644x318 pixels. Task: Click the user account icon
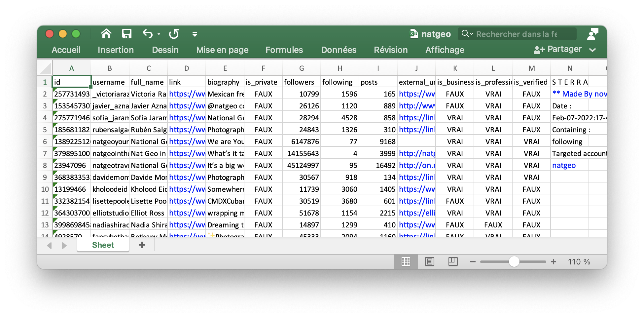[x=592, y=34]
